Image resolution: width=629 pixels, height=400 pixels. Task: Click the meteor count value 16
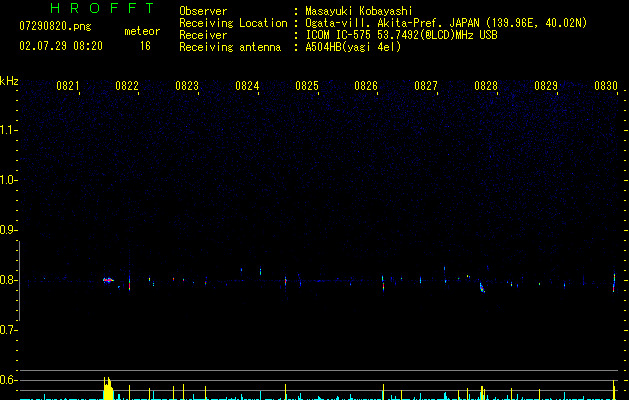click(145, 46)
